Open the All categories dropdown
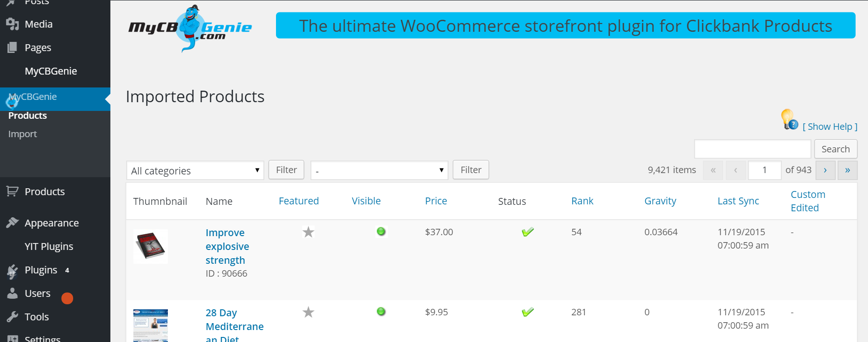Screen dimensions: 868x342 (x=195, y=170)
